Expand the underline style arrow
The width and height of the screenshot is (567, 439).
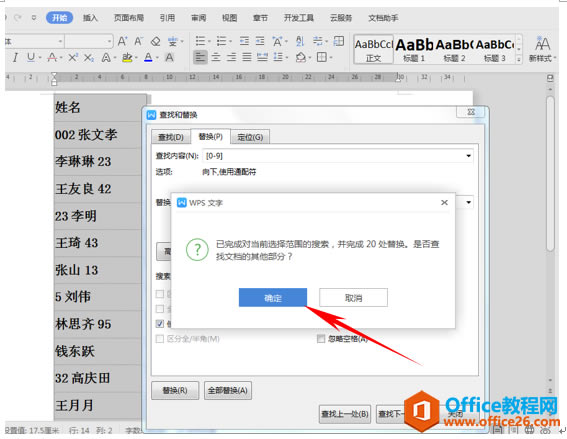[39, 57]
